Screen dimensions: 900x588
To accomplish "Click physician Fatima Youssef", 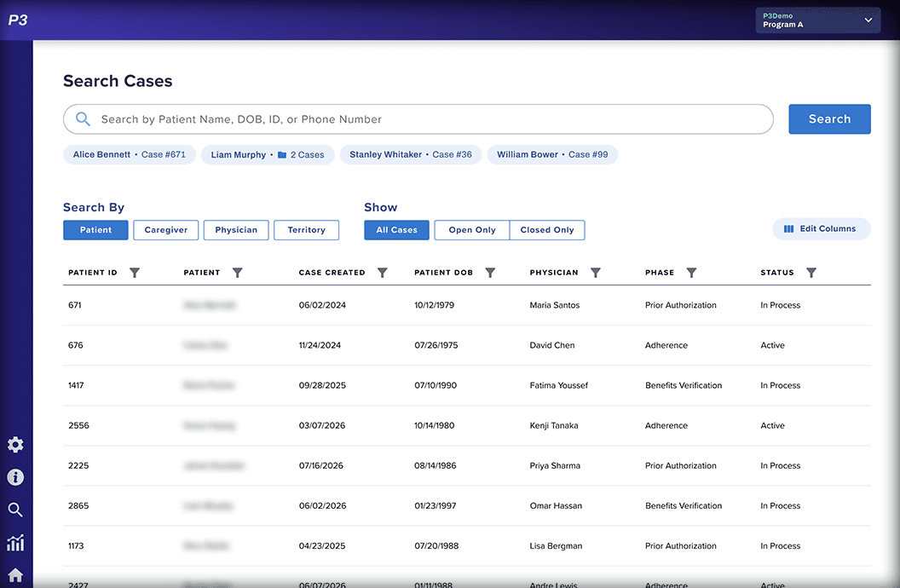I will pos(558,385).
